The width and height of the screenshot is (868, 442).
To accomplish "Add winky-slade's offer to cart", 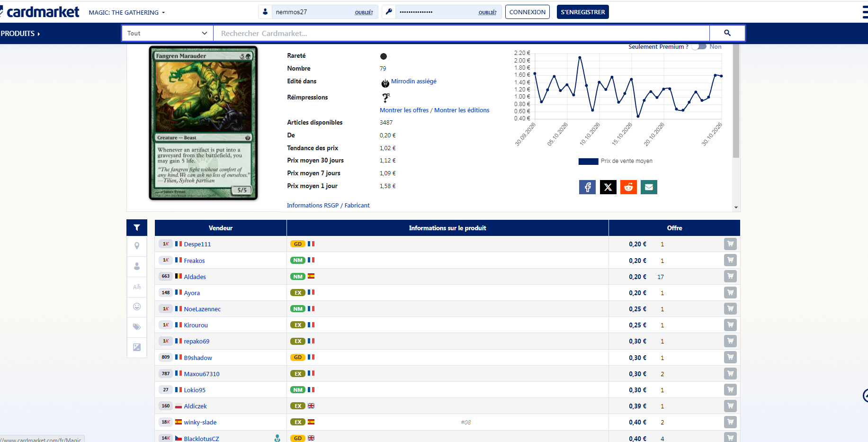I will tap(730, 422).
